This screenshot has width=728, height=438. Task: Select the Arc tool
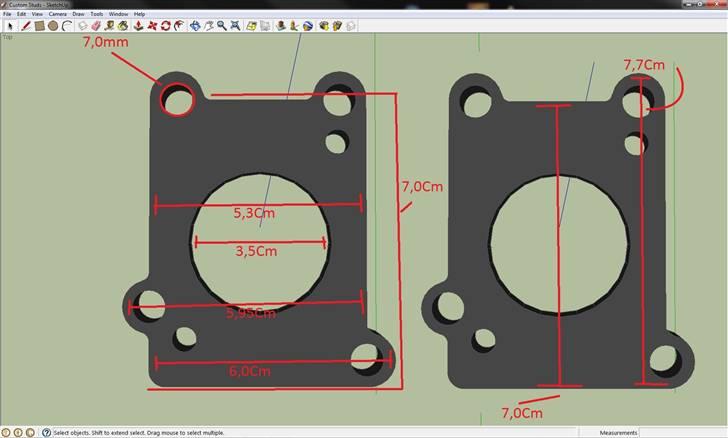tap(66, 26)
